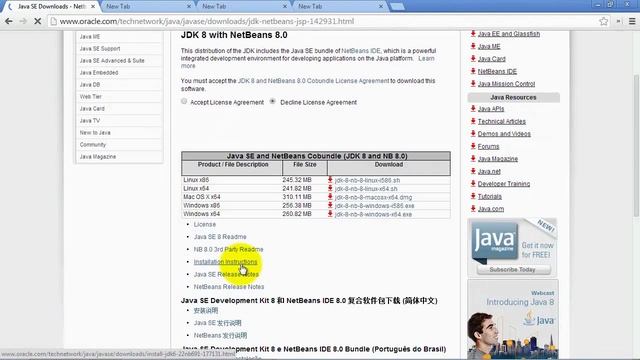The height and width of the screenshot is (360, 640).
Task: Open Java Embedded in left menu
Action: tap(99, 72)
